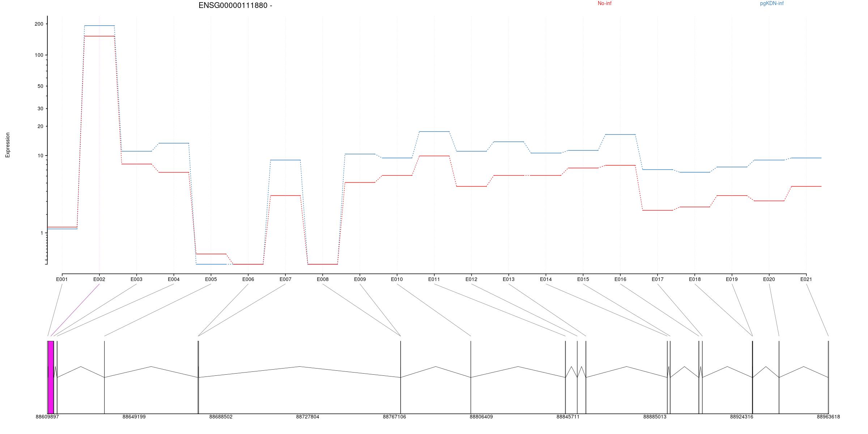The image size is (868, 434).
Task: Click red No-inf segment above E021
Action: (806, 186)
